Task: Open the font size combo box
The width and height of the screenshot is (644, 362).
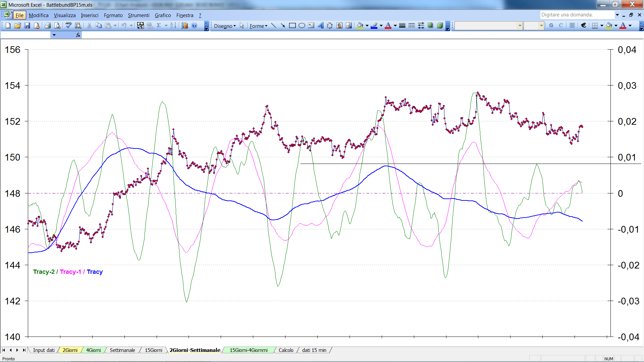Action: (x=534, y=25)
